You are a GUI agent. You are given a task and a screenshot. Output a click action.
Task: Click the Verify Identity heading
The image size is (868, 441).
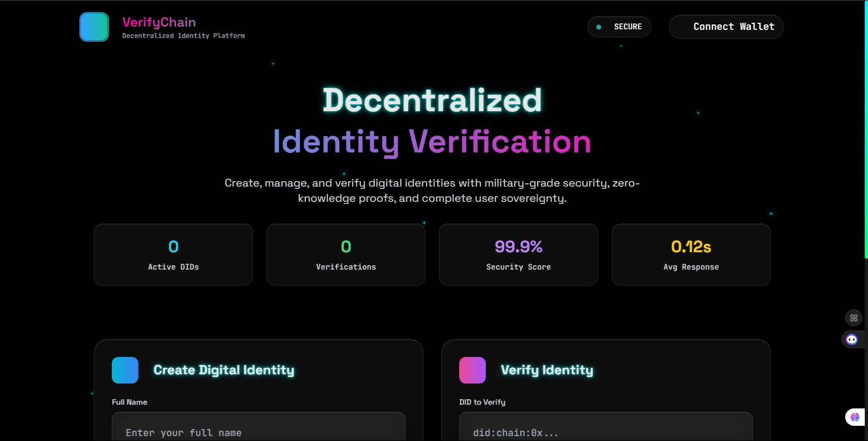coord(547,370)
